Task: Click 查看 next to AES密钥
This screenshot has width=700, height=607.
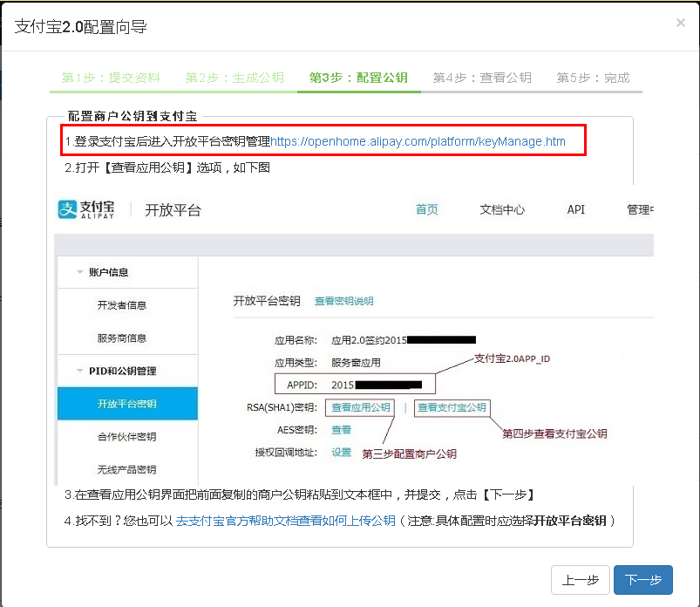Action: tap(341, 430)
